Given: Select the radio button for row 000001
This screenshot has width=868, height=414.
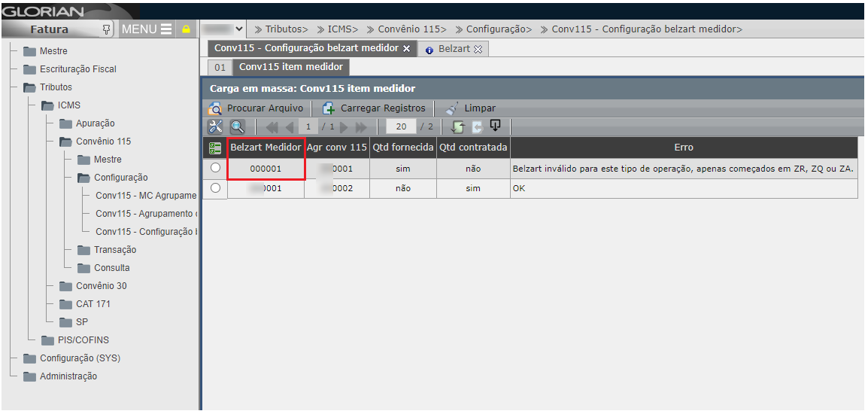Looking at the screenshot, I should [x=215, y=169].
